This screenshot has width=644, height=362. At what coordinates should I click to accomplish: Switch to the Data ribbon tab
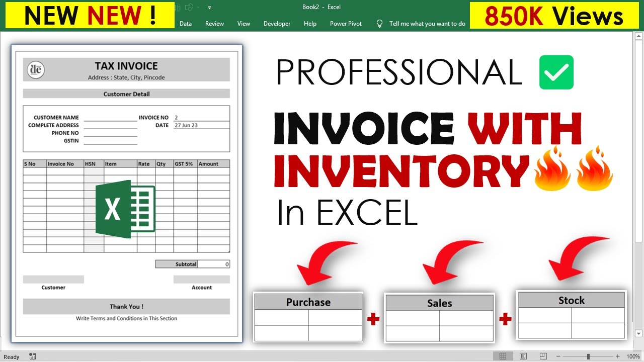[x=186, y=24]
